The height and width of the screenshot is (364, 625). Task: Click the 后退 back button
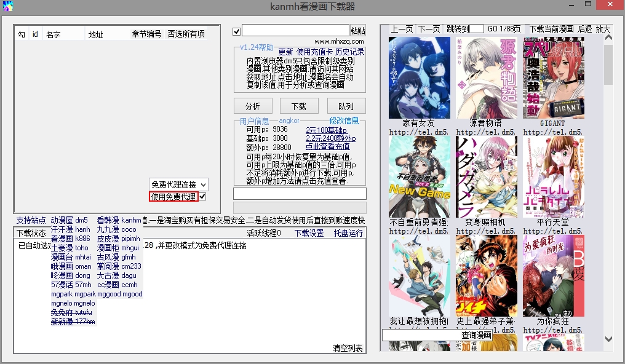click(x=585, y=29)
